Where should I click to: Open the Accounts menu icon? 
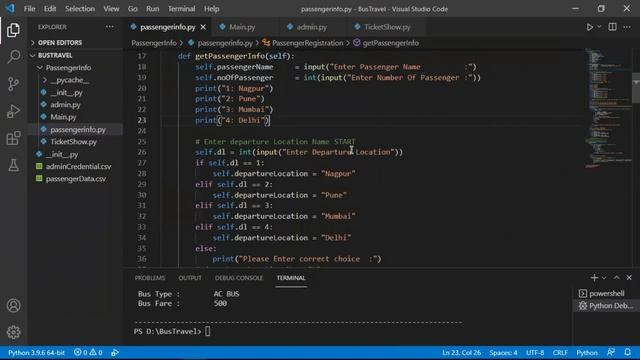click(13, 305)
